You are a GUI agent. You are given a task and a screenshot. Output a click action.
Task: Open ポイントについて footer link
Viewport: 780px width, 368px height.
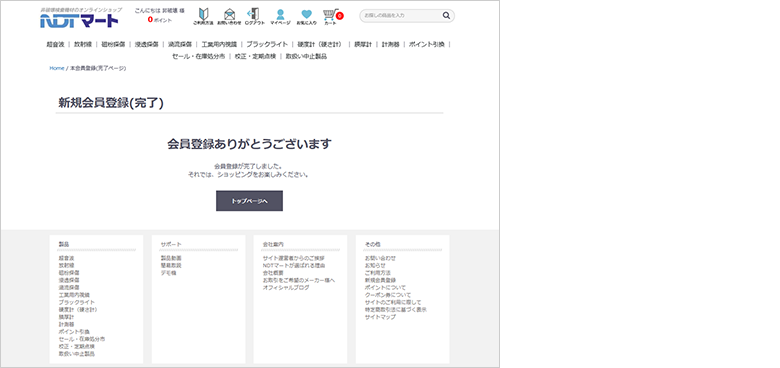[386, 288]
